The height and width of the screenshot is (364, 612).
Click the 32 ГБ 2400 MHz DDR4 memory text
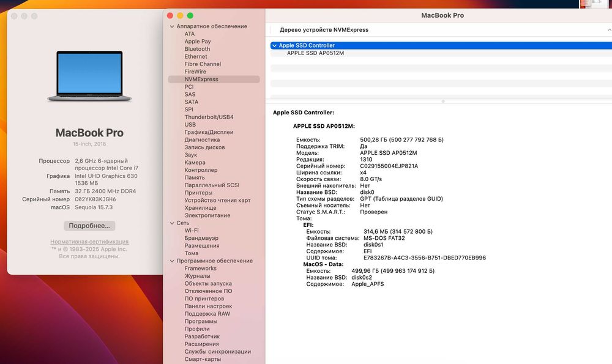[105, 191]
